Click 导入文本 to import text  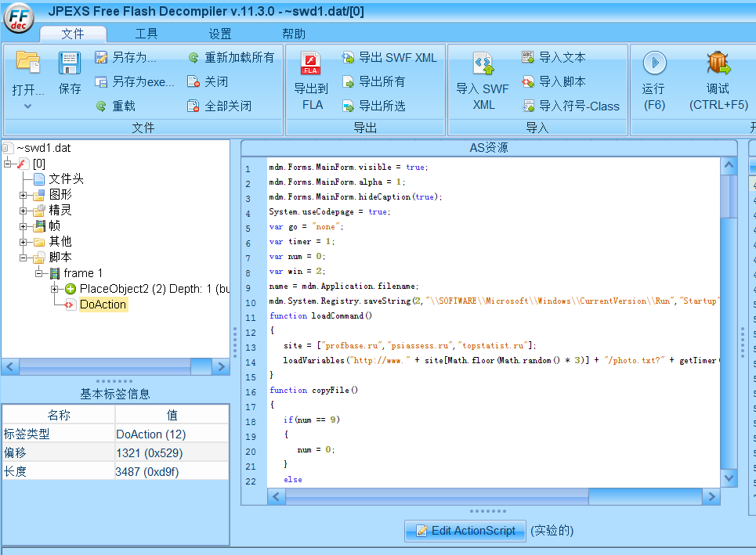pos(554,57)
